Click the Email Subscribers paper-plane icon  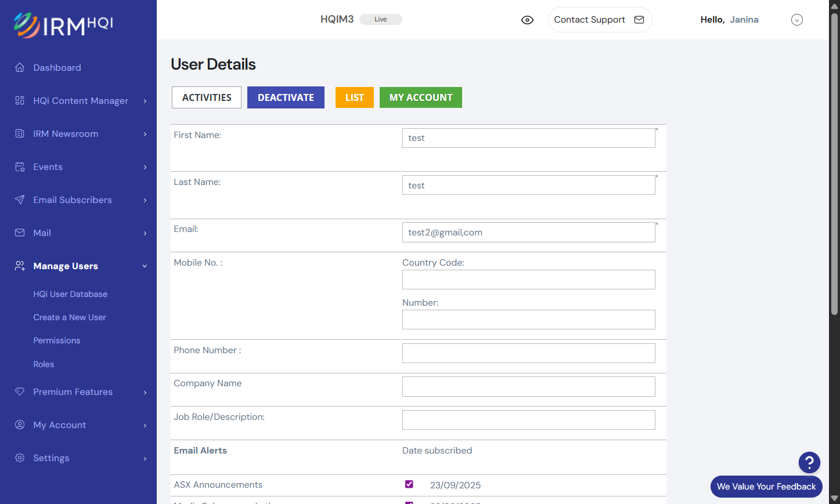[20, 200]
